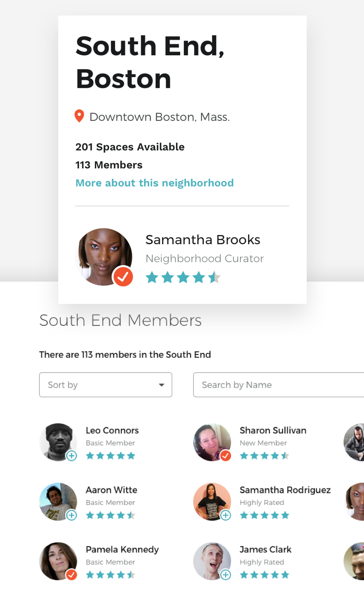Open the Sort by dropdown
364x603 pixels.
point(105,385)
